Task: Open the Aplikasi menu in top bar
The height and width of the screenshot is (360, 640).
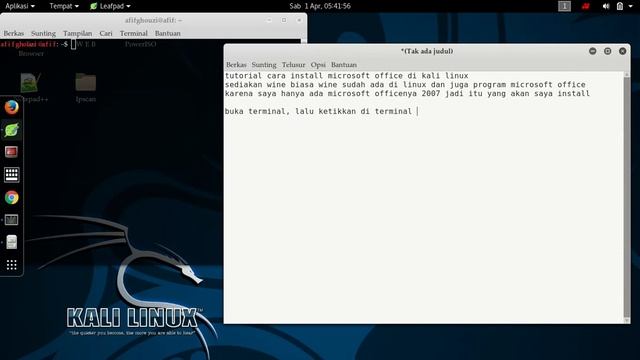Action: coord(20,6)
